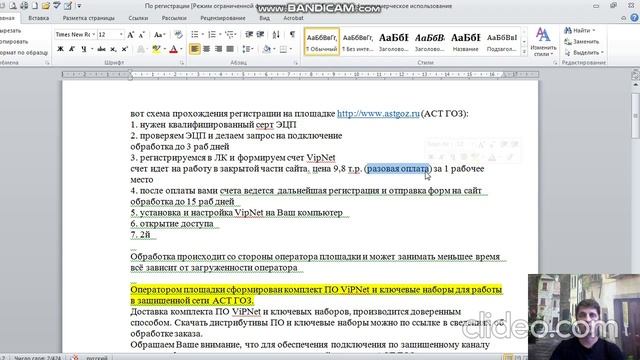Open the highlight color dropdown arrow
Screen dimensions: 640x360
coord(164,49)
